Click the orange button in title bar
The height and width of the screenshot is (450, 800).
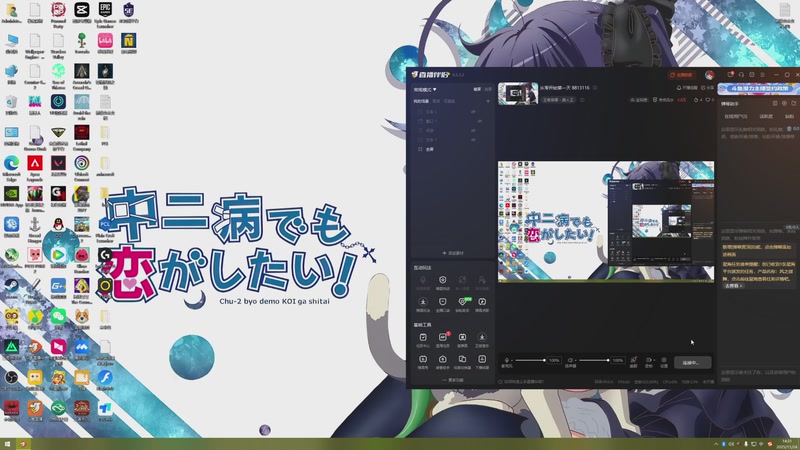coord(681,75)
